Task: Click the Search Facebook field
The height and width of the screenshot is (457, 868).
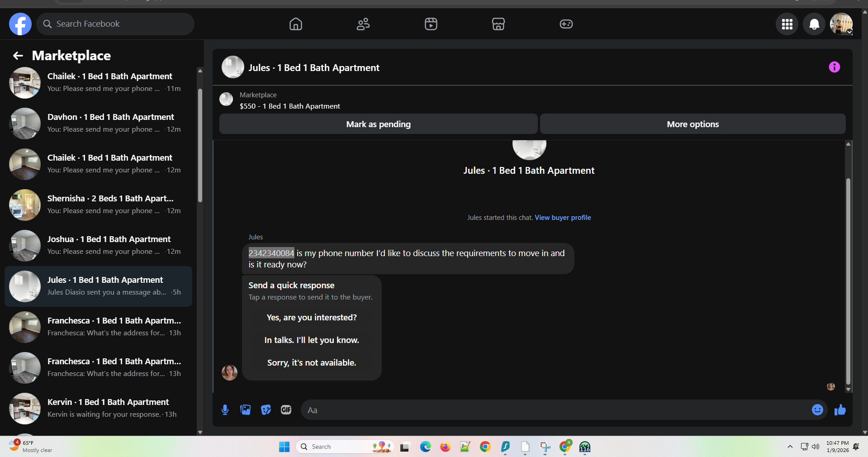Action: click(115, 24)
